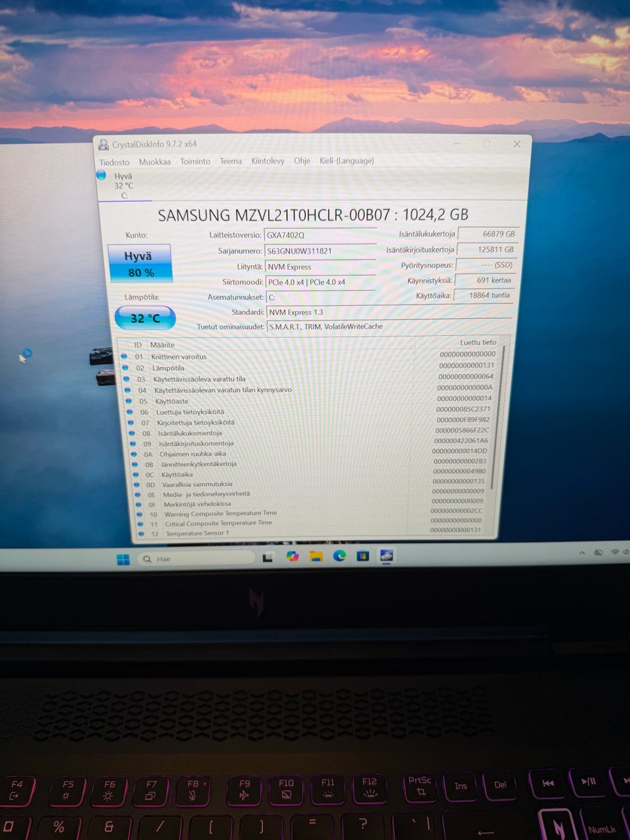Click the Määrite column header
This screenshot has height=840, width=630.
162,345
